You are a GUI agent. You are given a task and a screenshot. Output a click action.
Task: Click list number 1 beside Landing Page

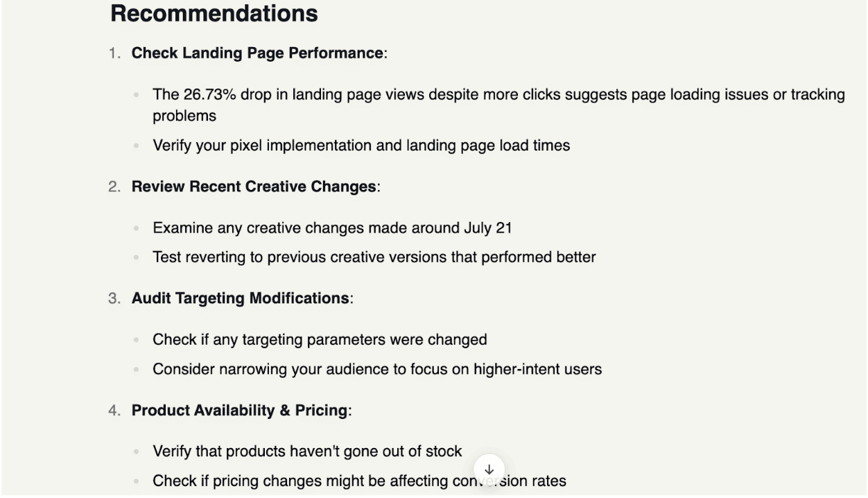click(x=115, y=53)
